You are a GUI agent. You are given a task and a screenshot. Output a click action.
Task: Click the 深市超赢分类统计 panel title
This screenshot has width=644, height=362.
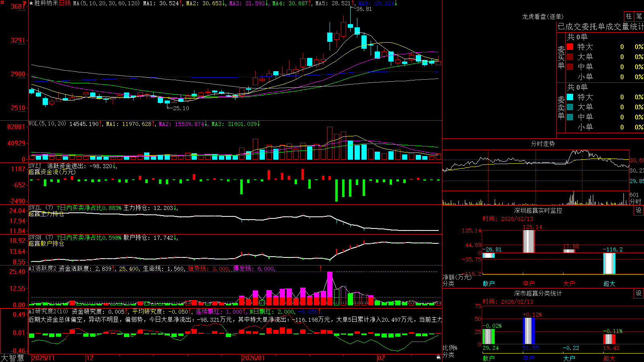[x=538, y=293]
